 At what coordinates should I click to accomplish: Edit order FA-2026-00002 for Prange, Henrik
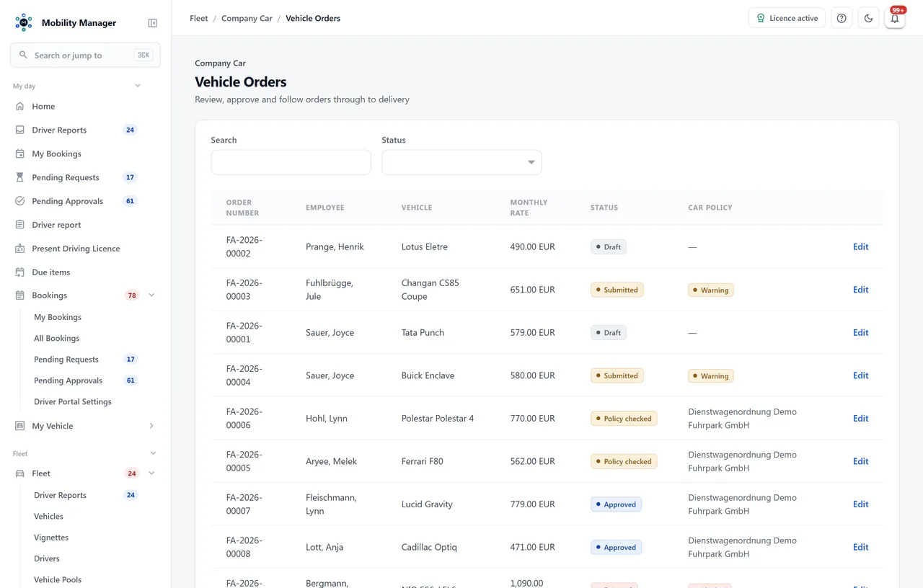[860, 246]
